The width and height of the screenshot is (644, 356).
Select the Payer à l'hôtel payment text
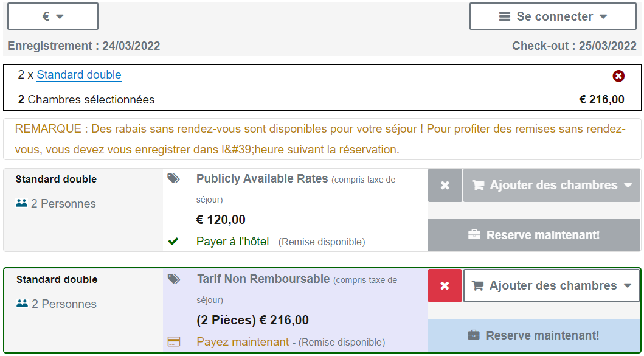(232, 242)
